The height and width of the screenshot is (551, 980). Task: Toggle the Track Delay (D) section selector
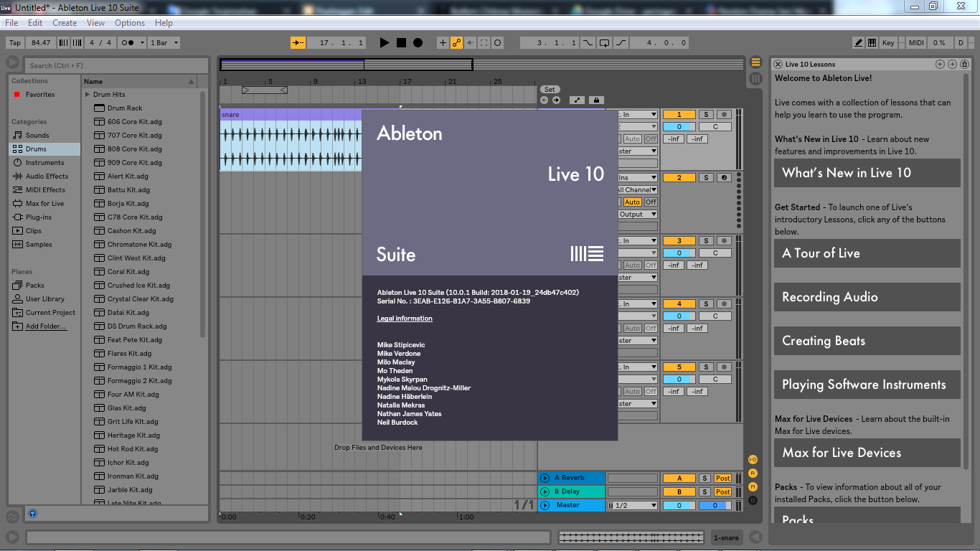click(753, 500)
